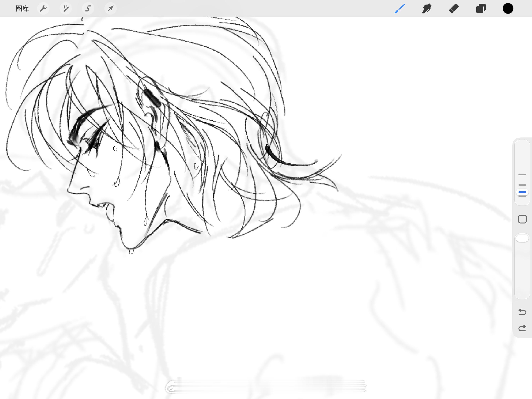This screenshot has height=399, width=532.
Task: Select the Brush tool
Action: [x=400, y=9]
